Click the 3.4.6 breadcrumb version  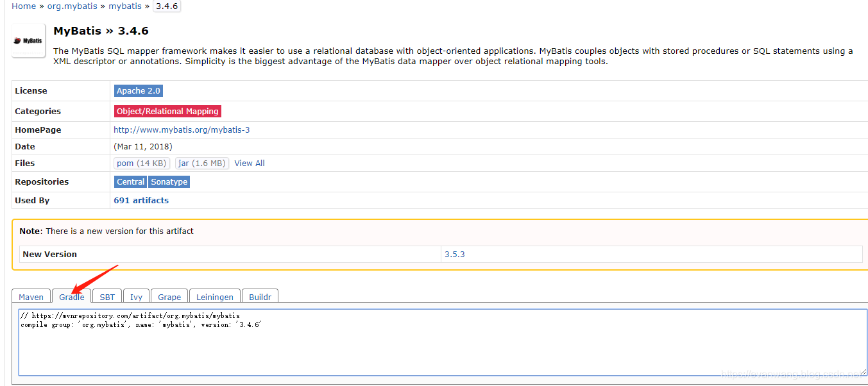167,6
